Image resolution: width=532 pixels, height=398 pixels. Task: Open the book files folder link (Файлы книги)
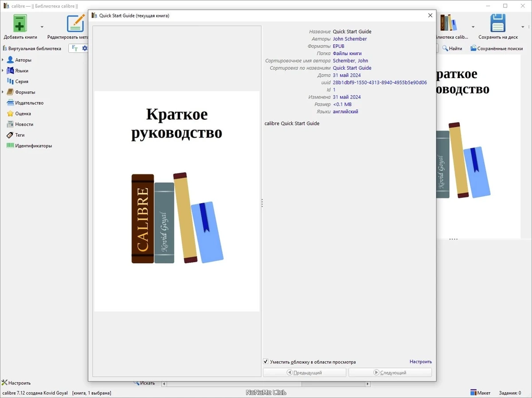(x=347, y=54)
